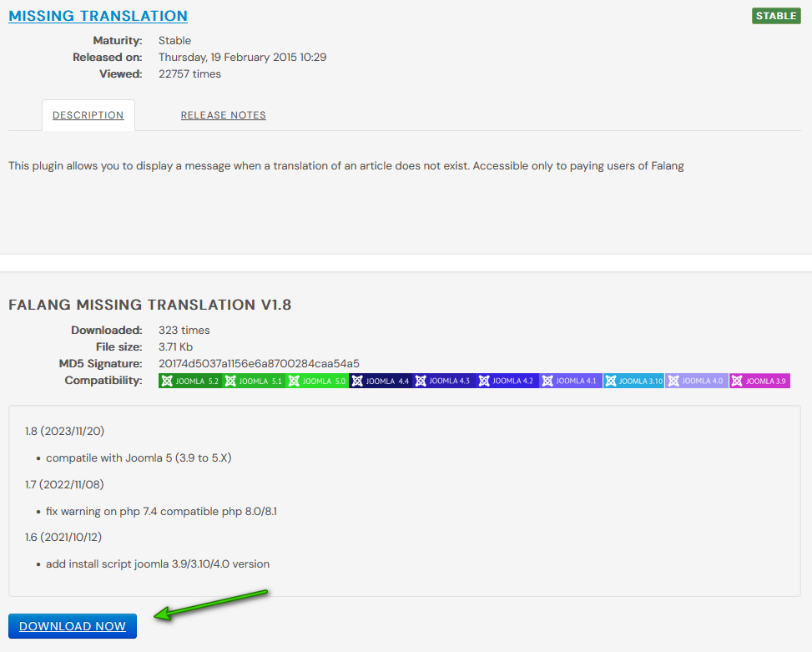
Task: Open the Missing Translation title link
Action: pyautogui.click(x=98, y=16)
